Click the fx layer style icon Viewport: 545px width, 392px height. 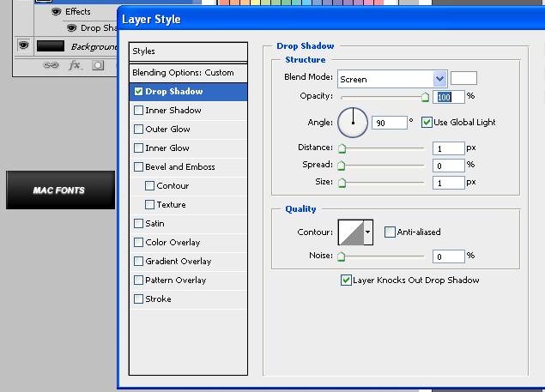coord(75,64)
